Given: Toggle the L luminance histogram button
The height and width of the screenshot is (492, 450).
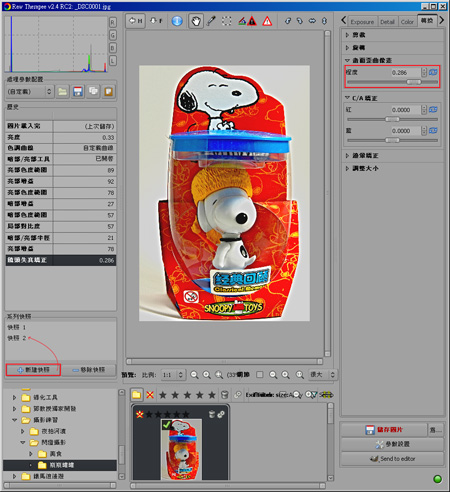Looking at the screenshot, I should coord(113,61).
